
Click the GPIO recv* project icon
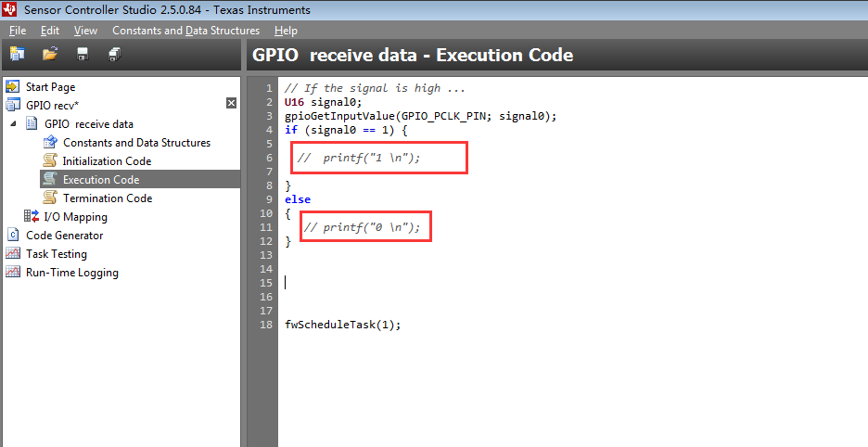point(13,105)
